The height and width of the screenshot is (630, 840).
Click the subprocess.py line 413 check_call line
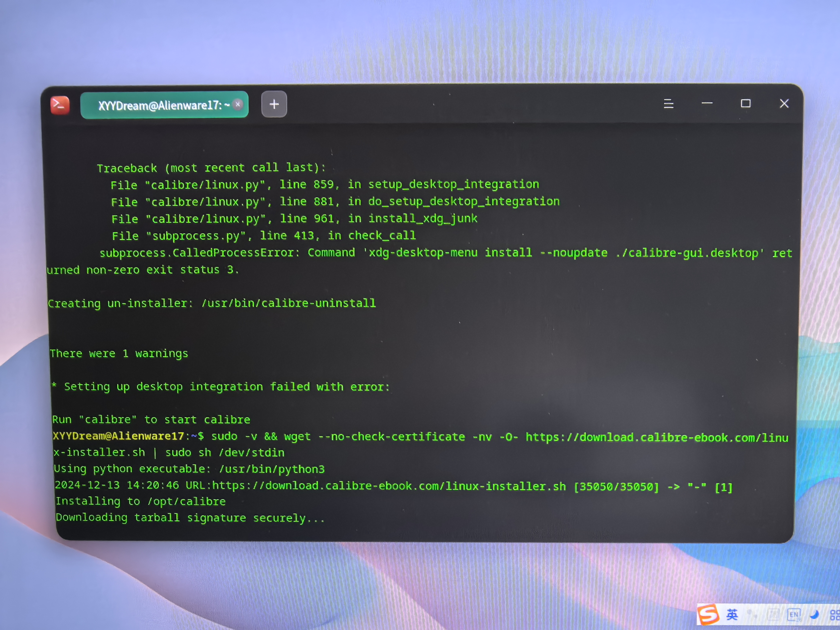pos(264,236)
